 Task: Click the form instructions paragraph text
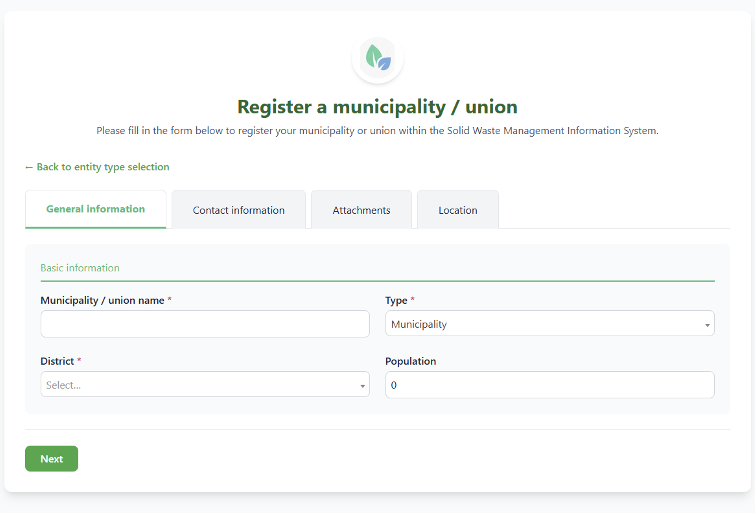tap(378, 131)
